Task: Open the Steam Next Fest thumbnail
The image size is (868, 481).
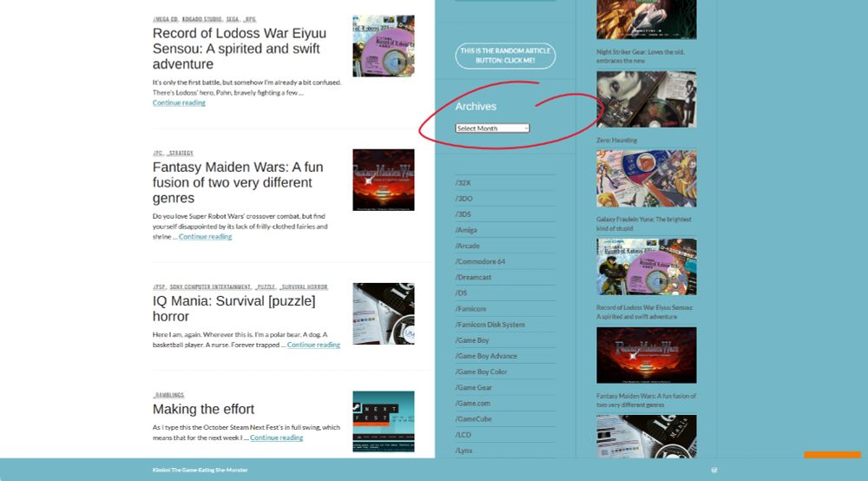Action: pos(383,422)
